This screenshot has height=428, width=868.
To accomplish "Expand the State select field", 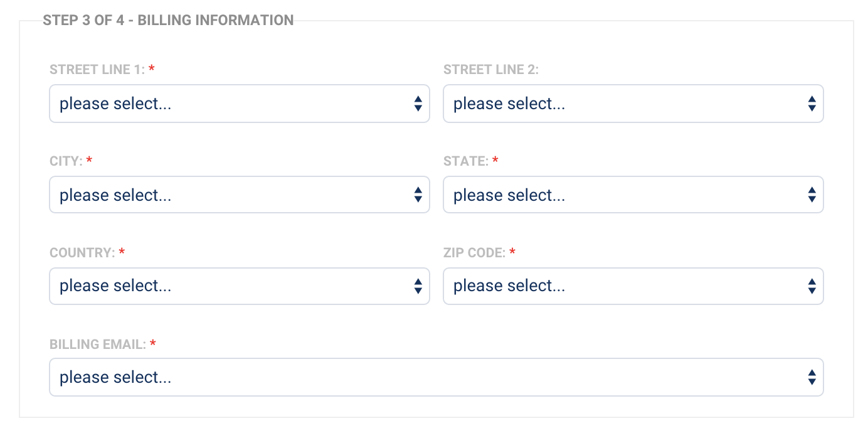I will [633, 195].
